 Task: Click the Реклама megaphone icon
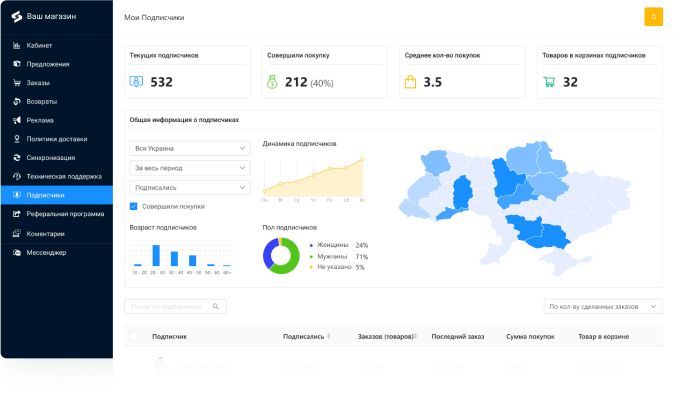[x=17, y=120]
